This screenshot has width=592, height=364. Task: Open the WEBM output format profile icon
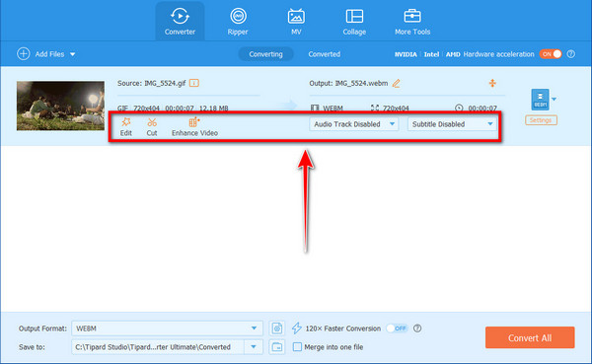click(540, 100)
